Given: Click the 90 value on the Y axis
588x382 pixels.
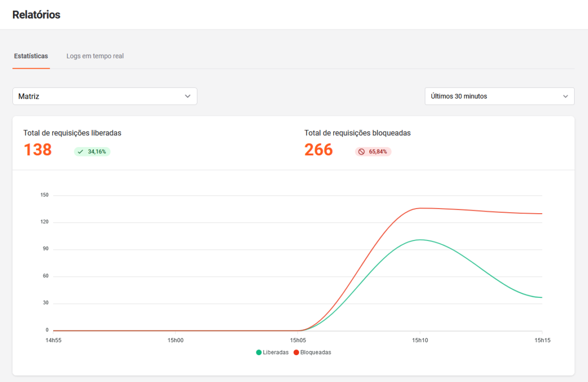Looking at the screenshot, I should (x=46, y=249).
